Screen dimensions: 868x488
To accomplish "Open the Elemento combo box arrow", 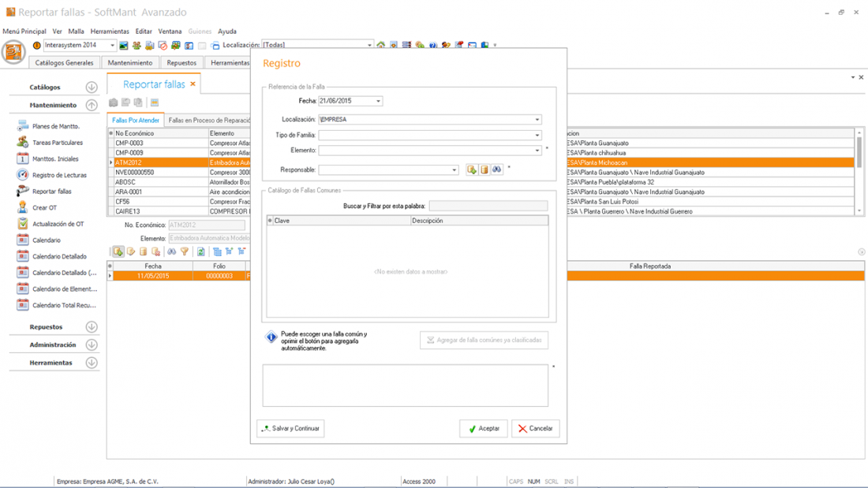I will pos(537,151).
